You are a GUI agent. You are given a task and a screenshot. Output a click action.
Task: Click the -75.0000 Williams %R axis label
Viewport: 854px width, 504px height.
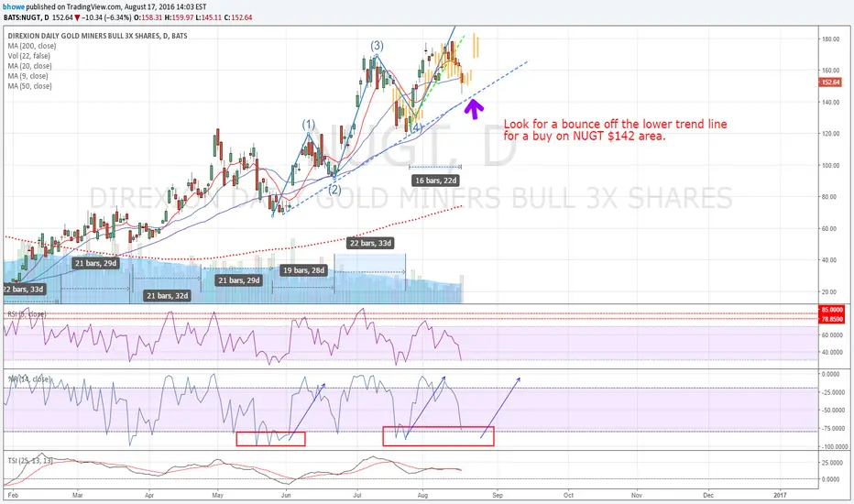[834, 428]
